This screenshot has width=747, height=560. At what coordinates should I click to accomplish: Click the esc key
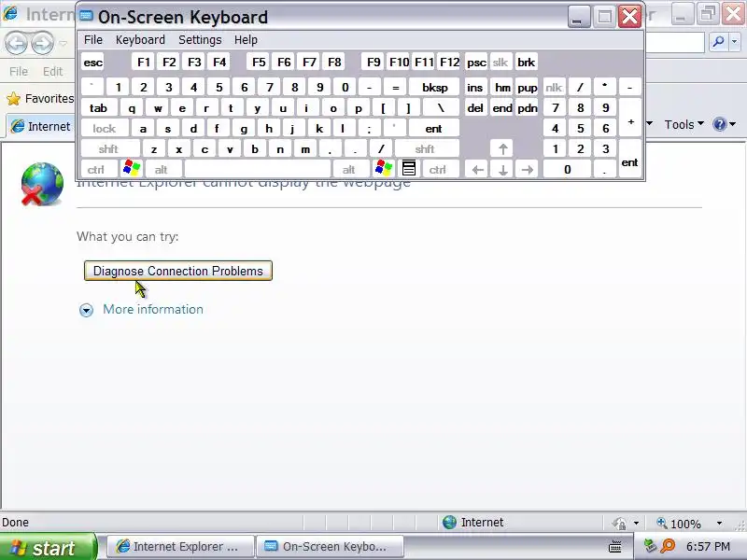pyautogui.click(x=93, y=63)
